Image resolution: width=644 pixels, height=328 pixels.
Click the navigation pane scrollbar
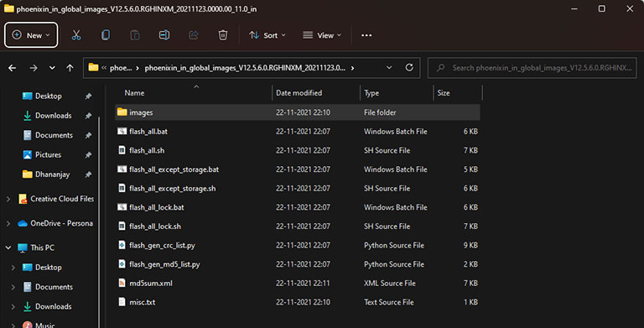[99, 222]
